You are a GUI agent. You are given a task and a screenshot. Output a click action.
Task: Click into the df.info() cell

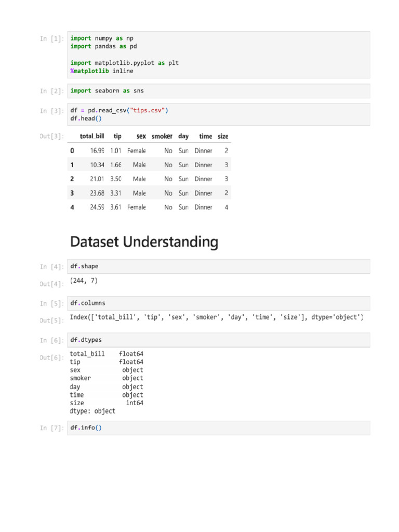(218, 428)
